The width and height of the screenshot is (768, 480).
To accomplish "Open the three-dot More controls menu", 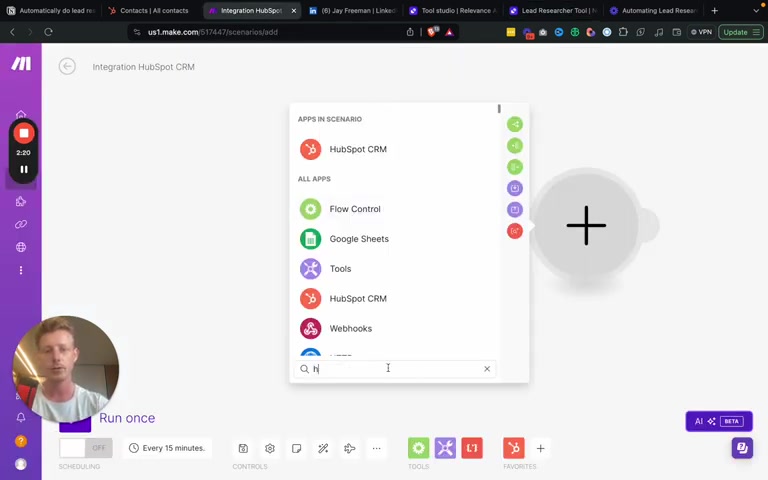I will click(376, 448).
